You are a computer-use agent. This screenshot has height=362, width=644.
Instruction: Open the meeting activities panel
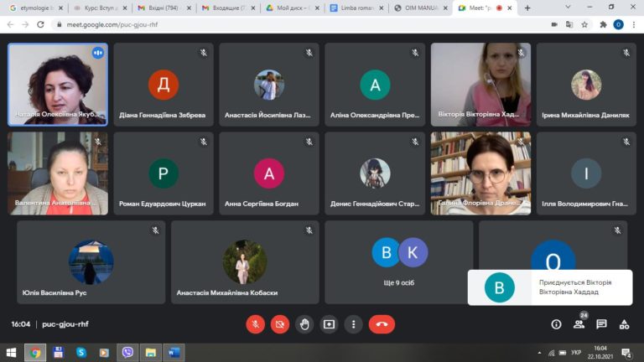pos(624,324)
